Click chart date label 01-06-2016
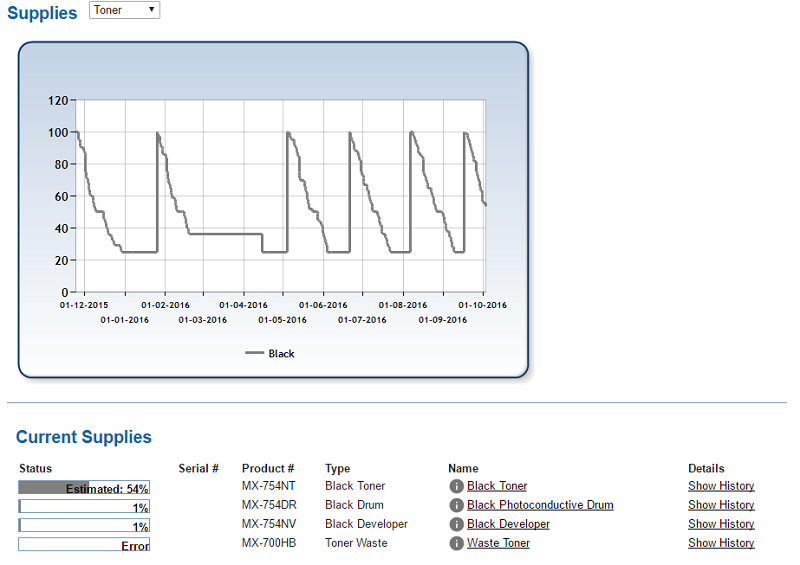The width and height of the screenshot is (800, 565). click(323, 305)
